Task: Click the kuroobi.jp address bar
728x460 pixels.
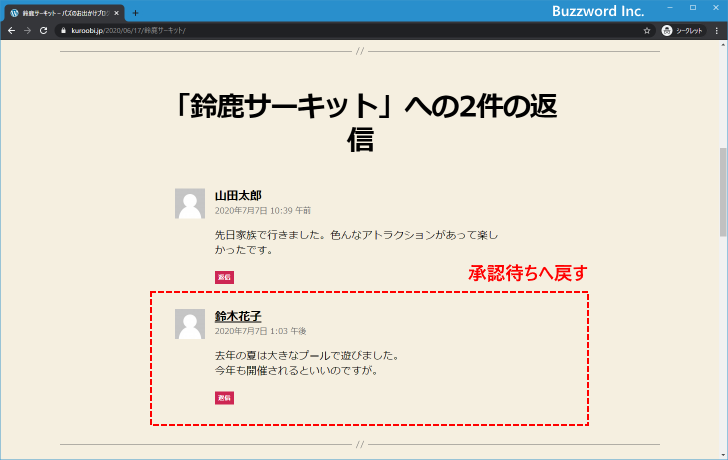Action: 355,31
